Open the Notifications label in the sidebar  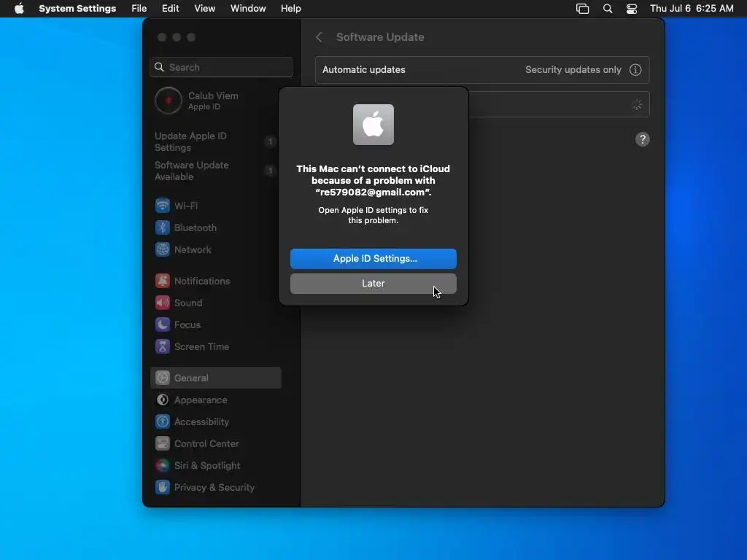click(x=202, y=281)
